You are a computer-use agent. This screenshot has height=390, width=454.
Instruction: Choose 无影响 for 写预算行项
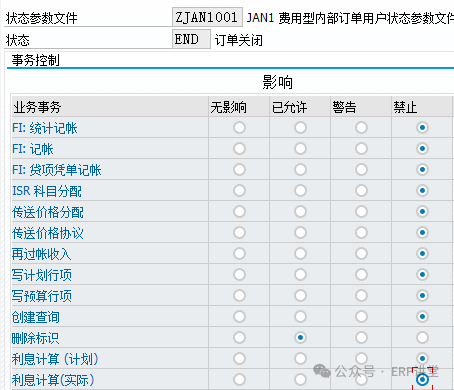pos(239,296)
